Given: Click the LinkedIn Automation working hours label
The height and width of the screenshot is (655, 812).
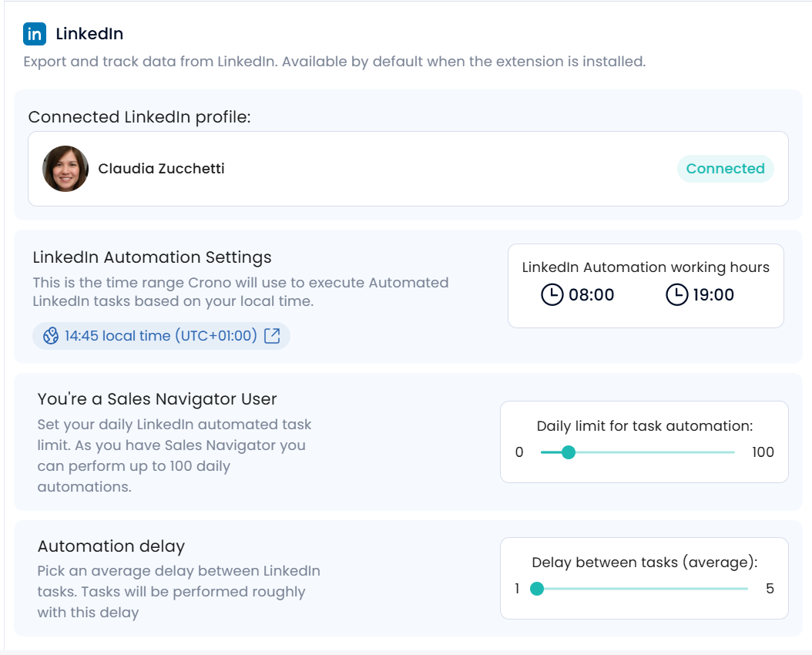Looking at the screenshot, I should coord(646,267).
